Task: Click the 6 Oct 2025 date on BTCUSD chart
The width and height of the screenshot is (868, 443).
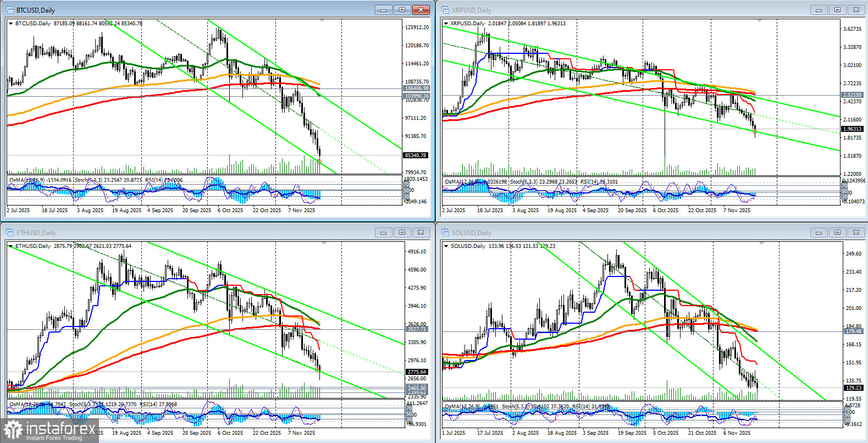Action: tap(230, 211)
